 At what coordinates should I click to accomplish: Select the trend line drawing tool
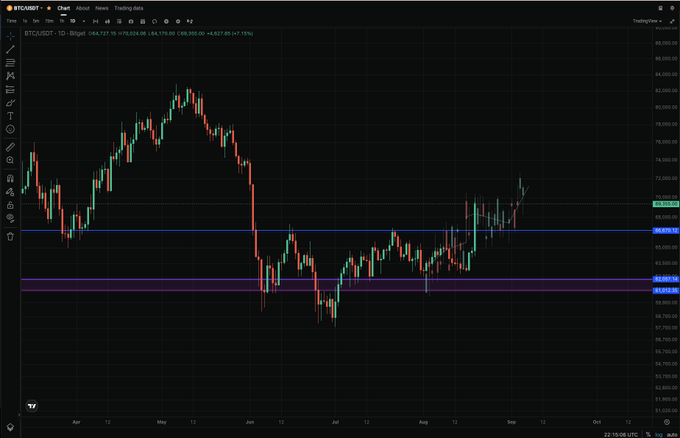coord(10,49)
